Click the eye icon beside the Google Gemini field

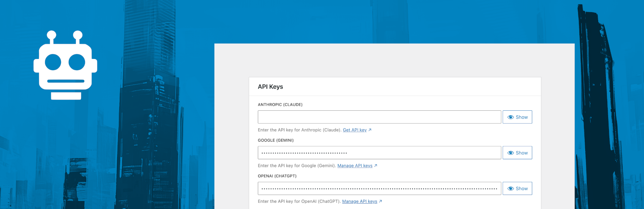point(511,153)
